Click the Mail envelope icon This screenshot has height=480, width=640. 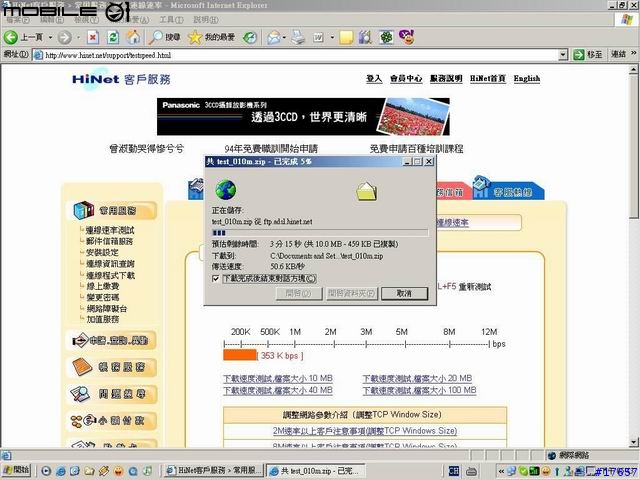(273, 38)
